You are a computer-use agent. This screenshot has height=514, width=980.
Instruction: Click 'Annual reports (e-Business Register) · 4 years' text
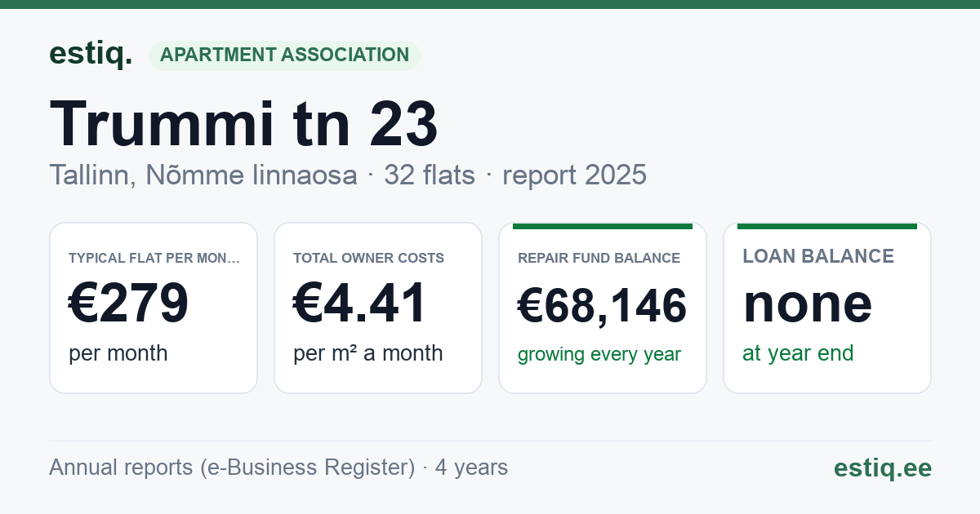278,467
